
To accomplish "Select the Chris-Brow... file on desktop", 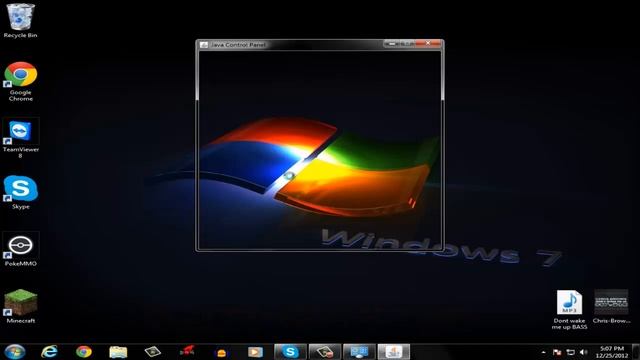I will (611, 307).
